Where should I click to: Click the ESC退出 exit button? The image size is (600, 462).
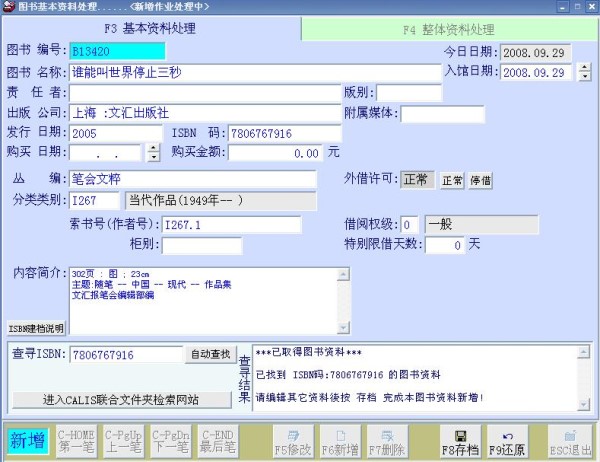570,441
